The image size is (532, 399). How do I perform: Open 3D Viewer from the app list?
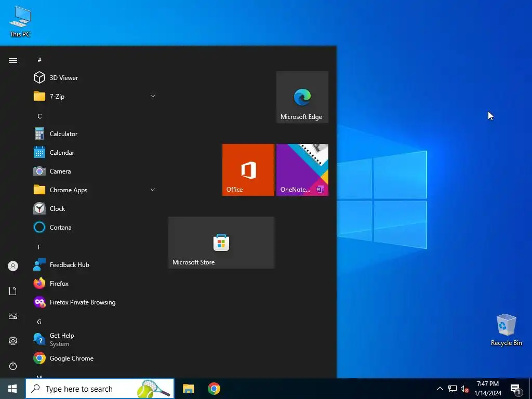95,78
